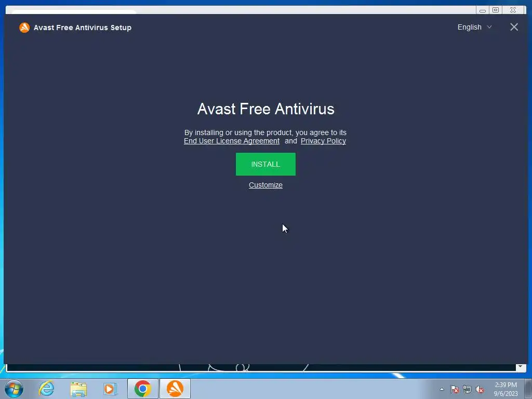Minimize the background browser window
This screenshot has width=532, height=399.
click(483, 10)
